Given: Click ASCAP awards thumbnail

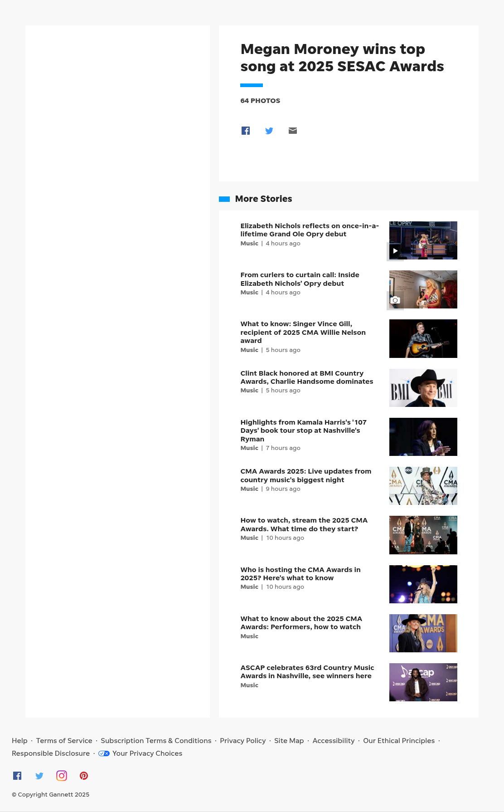Looking at the screenshot, I should pos(423,682).
